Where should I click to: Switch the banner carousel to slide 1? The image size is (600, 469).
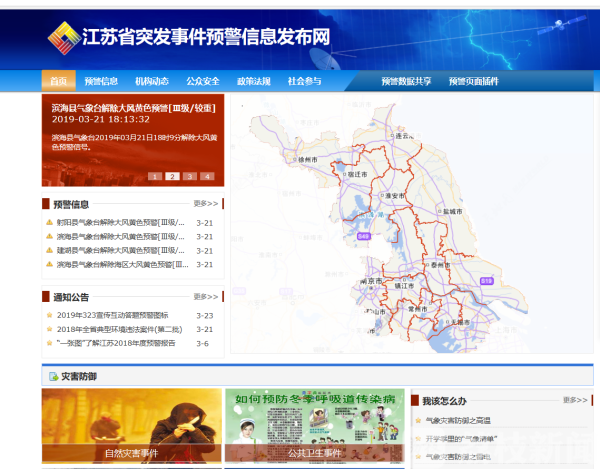pyautogui.click(x=155, y=176)
